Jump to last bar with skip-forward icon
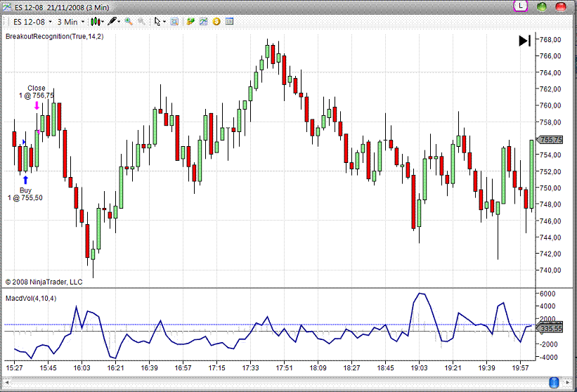Viewport: 577px width, 392px height. point(525,41)
